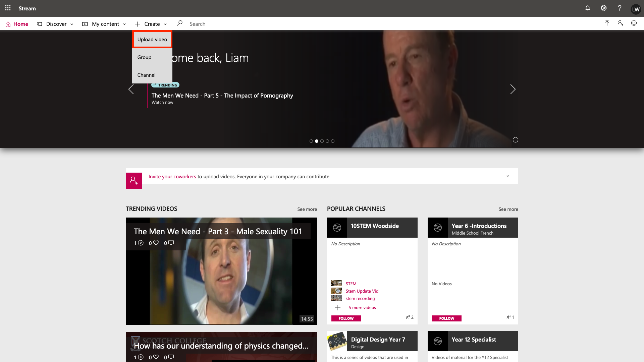Click the Year 12 Specialist channel icon
644x362 pixels.
pos(438,341)
